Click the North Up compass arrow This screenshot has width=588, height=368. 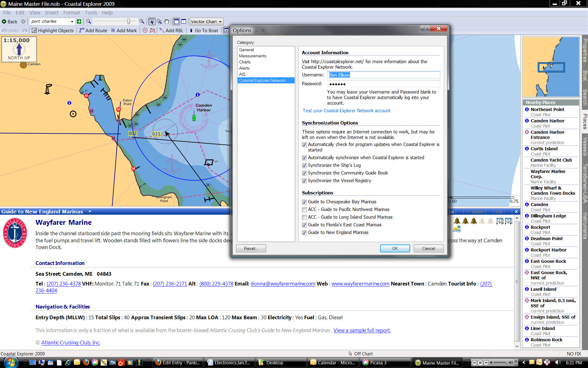tap(19, 49)
